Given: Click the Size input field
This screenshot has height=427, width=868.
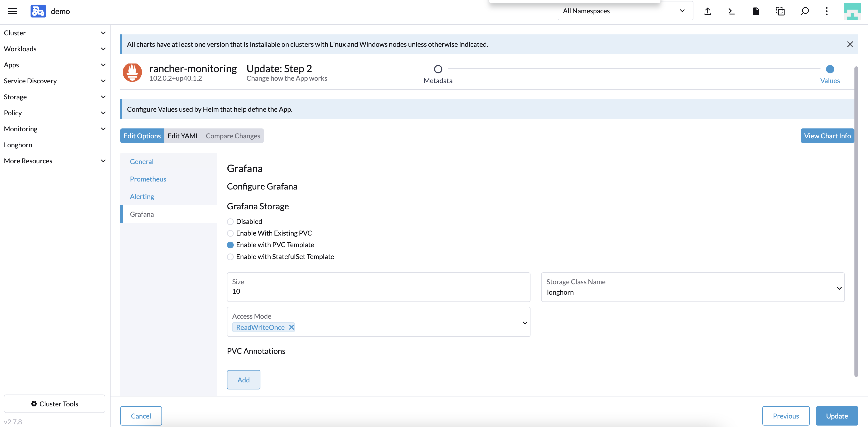Looking at the screenshot, I should pyautogui.click(x=378, y=291).
